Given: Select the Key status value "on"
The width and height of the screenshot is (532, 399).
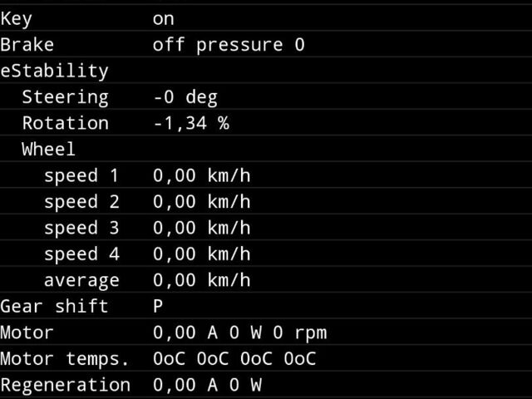Looking at the screenshot, I should point(164,18).
